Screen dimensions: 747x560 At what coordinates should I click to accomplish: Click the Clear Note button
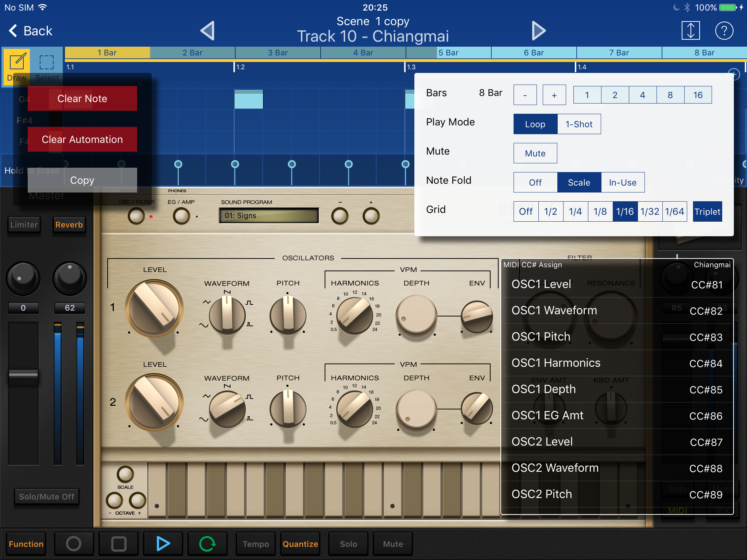[82, 98]
